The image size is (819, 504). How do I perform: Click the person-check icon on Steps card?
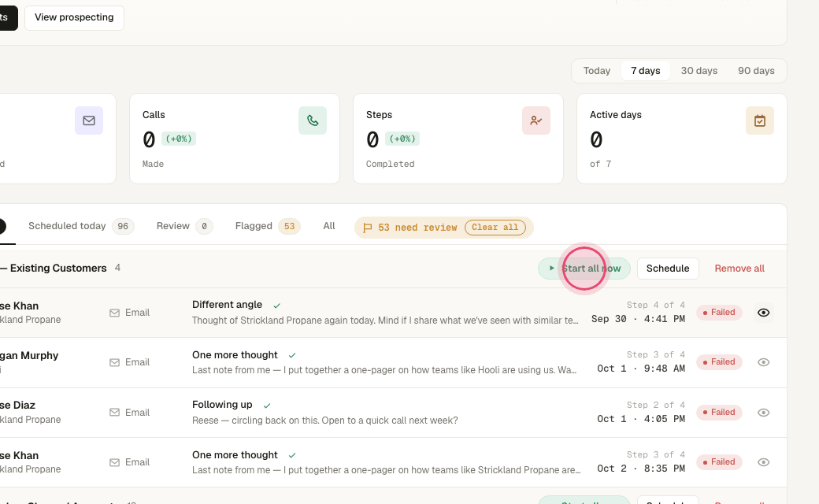536,120
